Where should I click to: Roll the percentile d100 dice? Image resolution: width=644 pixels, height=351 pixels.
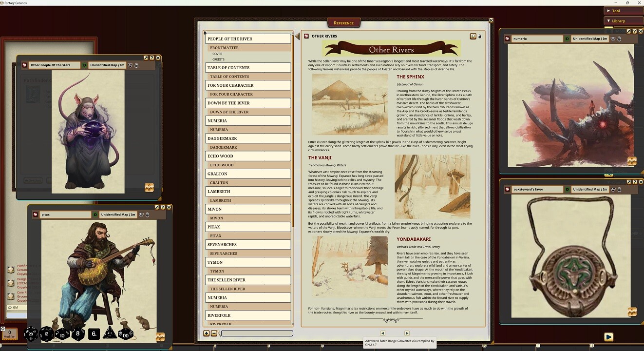point(125,335)
